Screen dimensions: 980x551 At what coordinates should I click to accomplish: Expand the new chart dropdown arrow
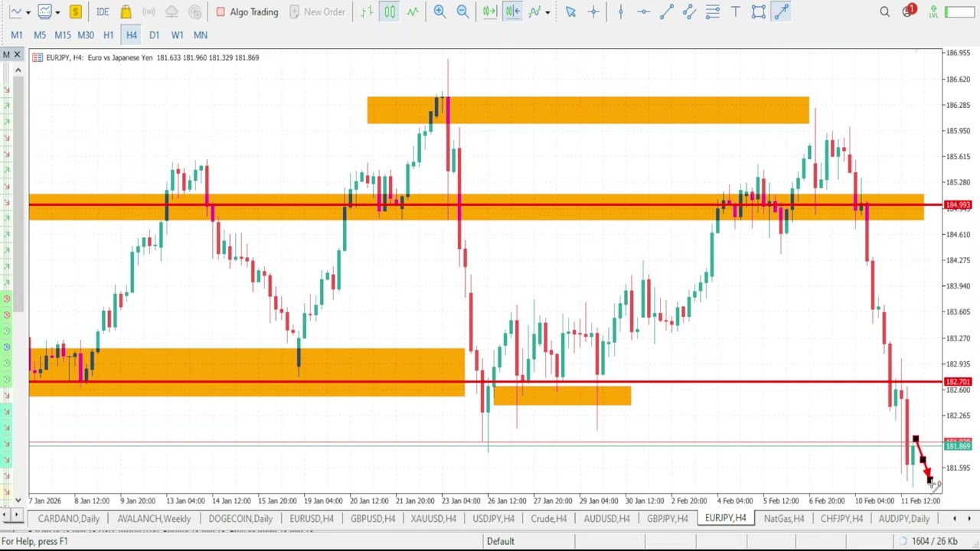coord(28,12)
